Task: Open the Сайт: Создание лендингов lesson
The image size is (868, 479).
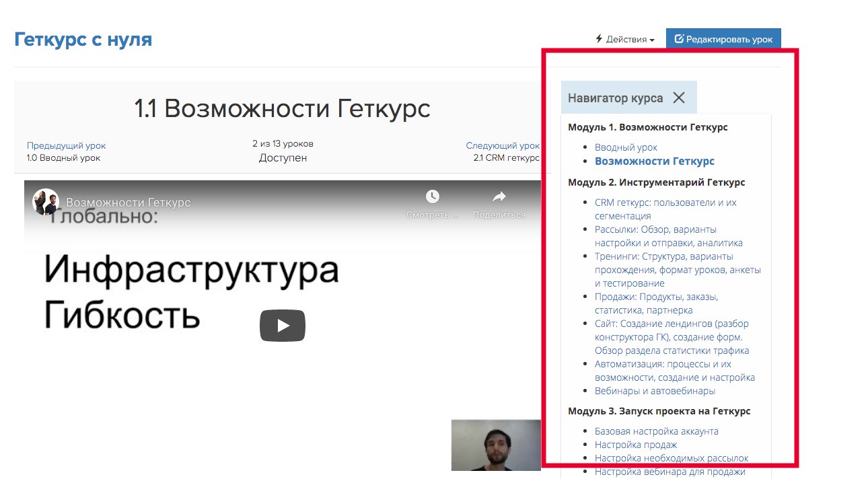Action: pyautogui.click(x=672, y=337)
